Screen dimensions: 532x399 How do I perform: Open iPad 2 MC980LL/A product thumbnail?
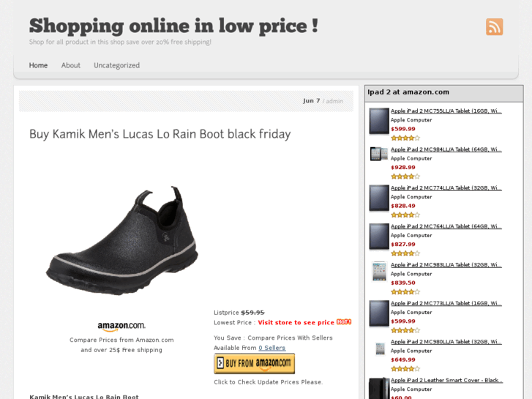[379, 348]
